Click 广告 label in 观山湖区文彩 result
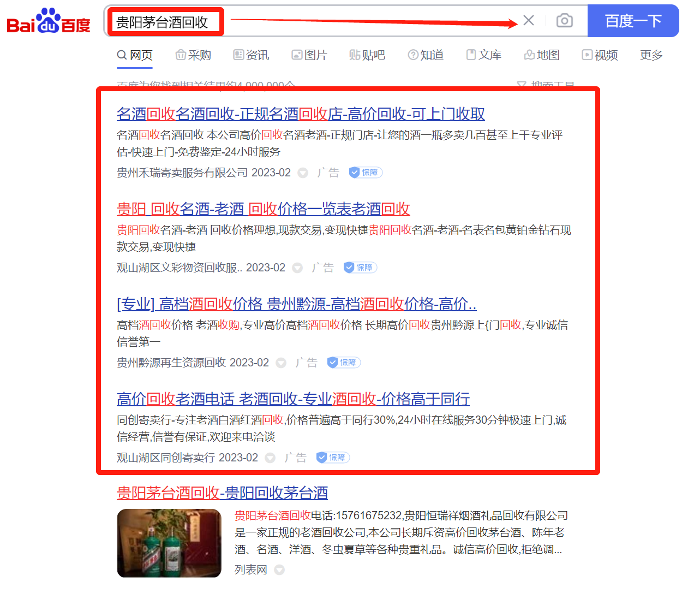 pyautogui.click(x=323, y=268)
